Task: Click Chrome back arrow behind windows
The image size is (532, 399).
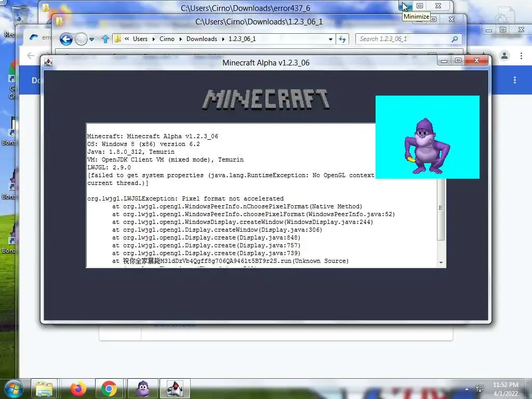Action: tap(31, 55)
